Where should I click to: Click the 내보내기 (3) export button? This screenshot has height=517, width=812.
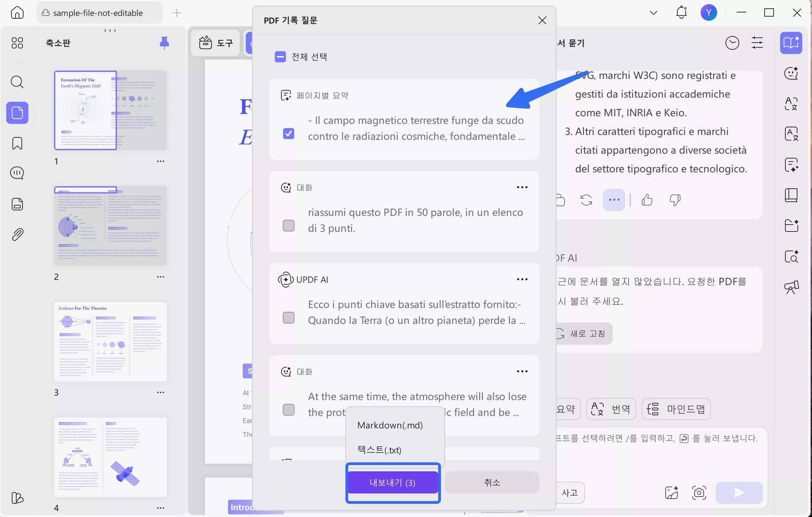tap(393, 482)
